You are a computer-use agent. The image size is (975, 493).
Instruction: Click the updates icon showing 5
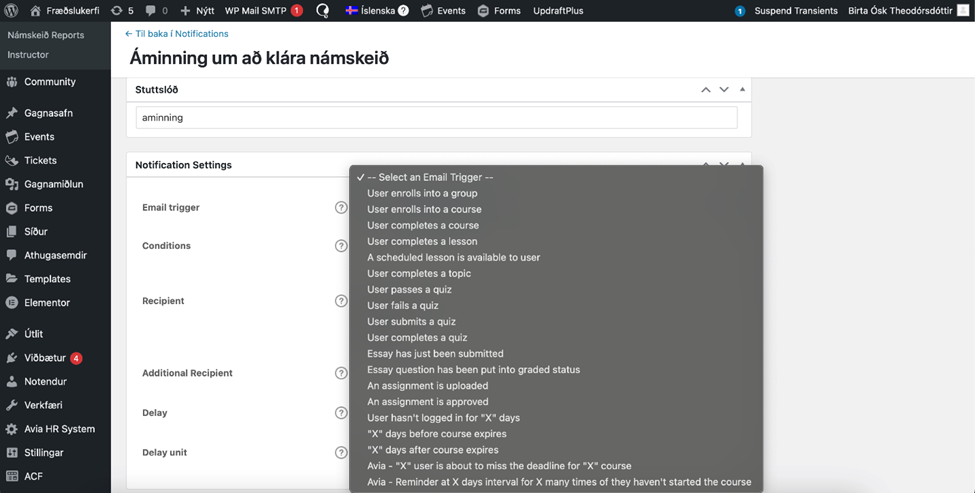tap(116, 11)
